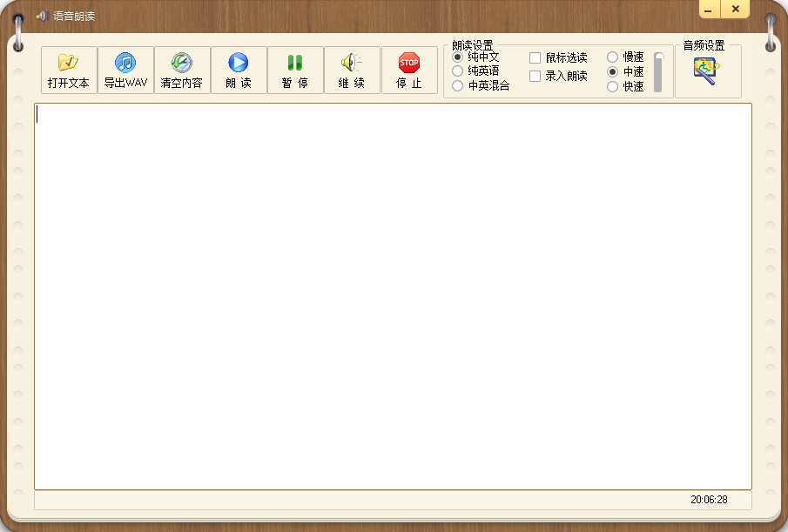
Task: Clear the text content using 清空内容
Action: 182,70
